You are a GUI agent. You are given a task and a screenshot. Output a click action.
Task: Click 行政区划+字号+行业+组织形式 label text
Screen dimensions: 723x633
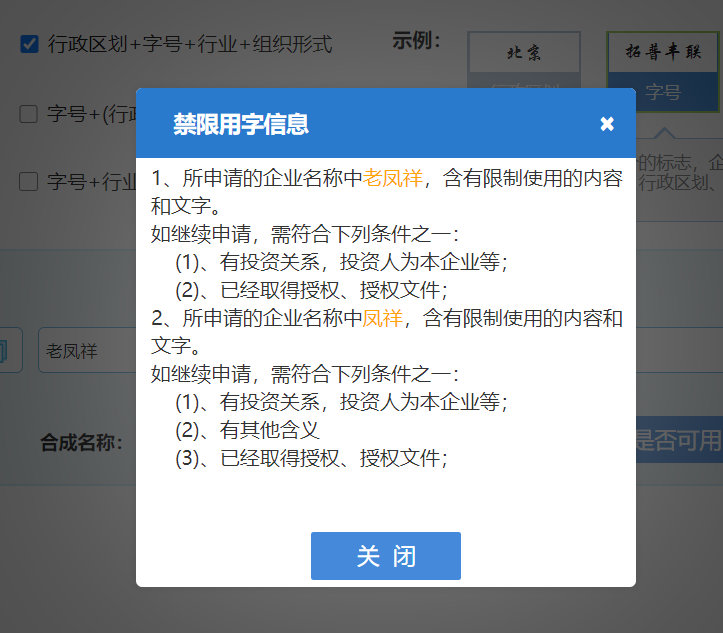point(190,44)
